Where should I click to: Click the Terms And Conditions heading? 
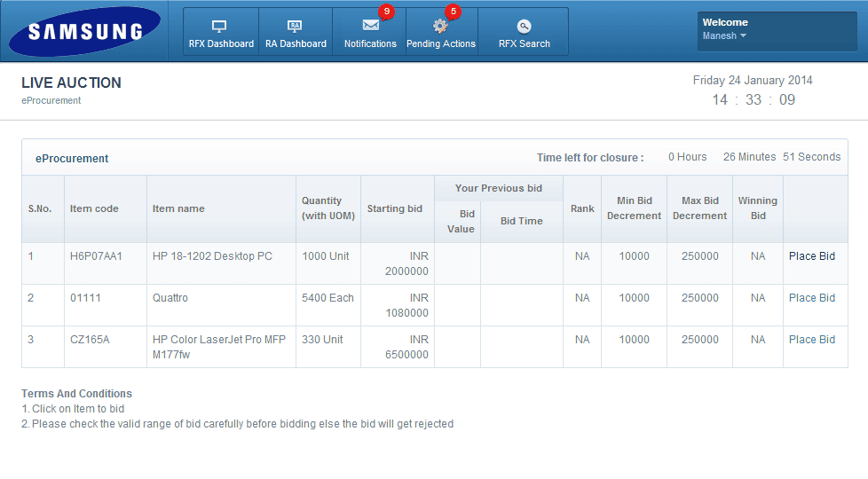coord(77,394)
